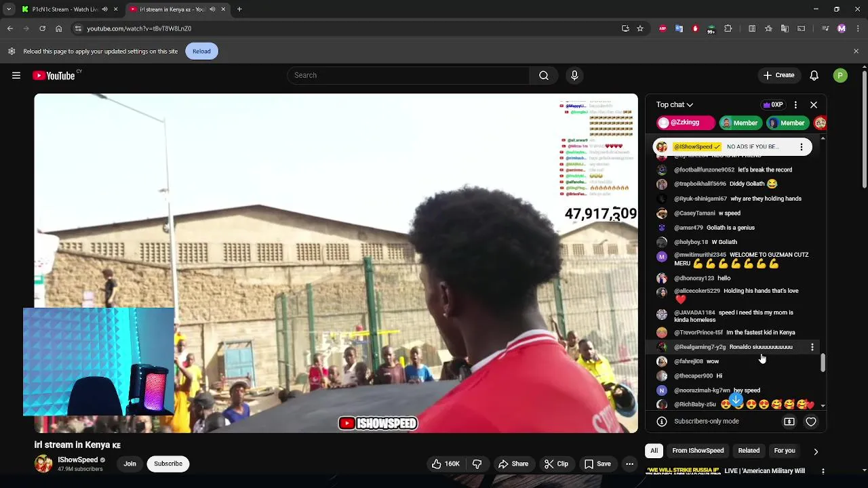Image resolution: width=868 pixels, height=488 pixels.
Task: Click the AdBlock Plus extension icon
Action: [x=663, y=28]
